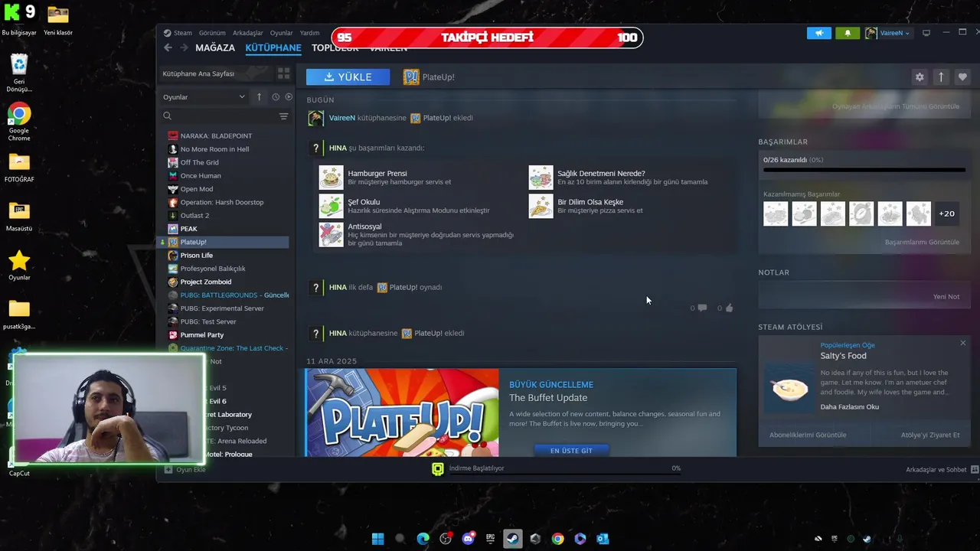The width and height of the screenshot is (980, 551).
Task: Select NARAKA: BLADEPOINT in game list
Action: click(x=216, y=136)
